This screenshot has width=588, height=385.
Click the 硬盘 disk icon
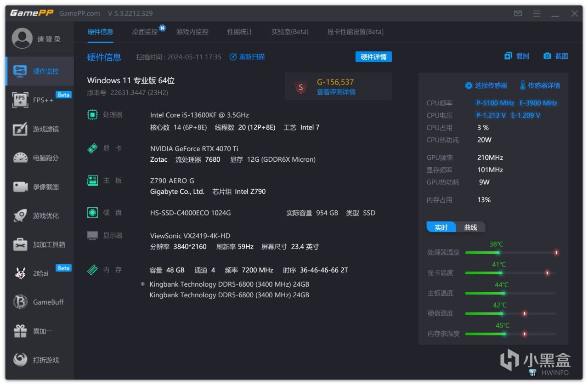(92, 213)
